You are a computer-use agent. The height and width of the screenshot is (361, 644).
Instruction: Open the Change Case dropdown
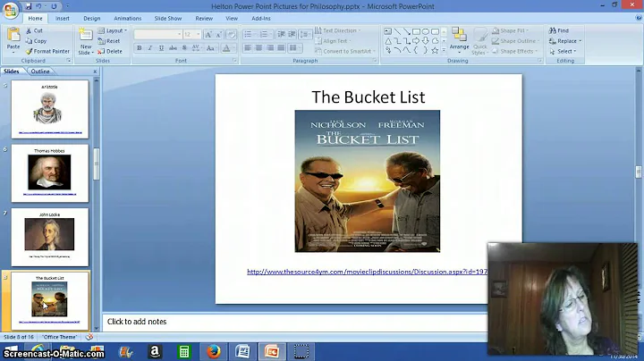point(211,48)
